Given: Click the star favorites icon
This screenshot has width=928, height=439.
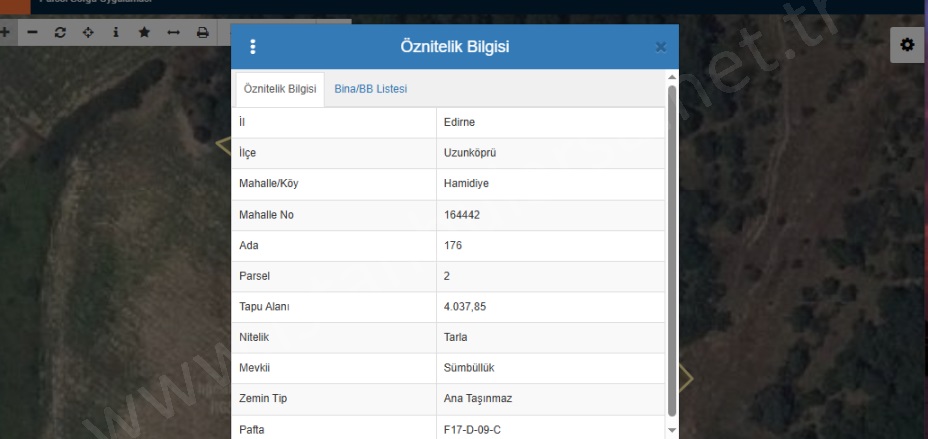Looking at the screenshot, I should [x=145, y=32].
